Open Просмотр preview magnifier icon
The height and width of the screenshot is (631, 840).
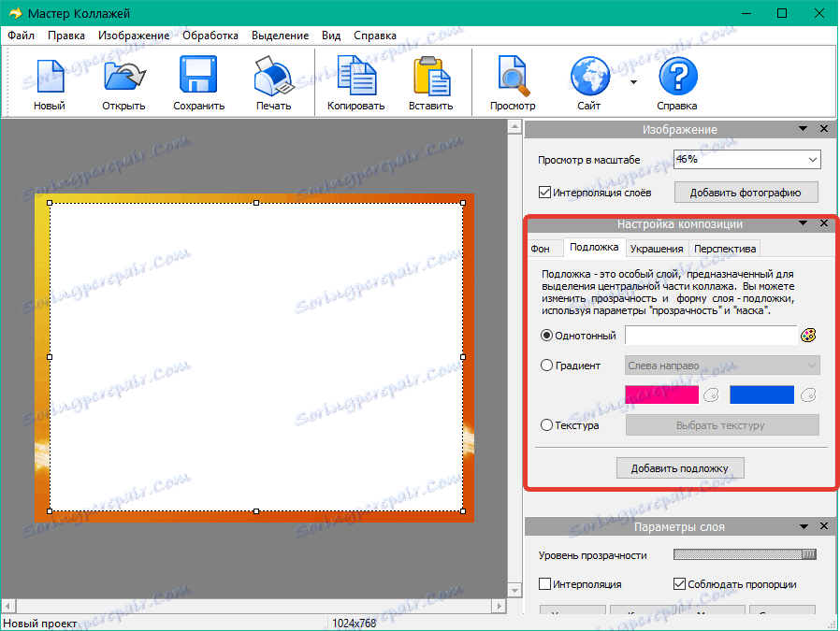click(514, 76)
